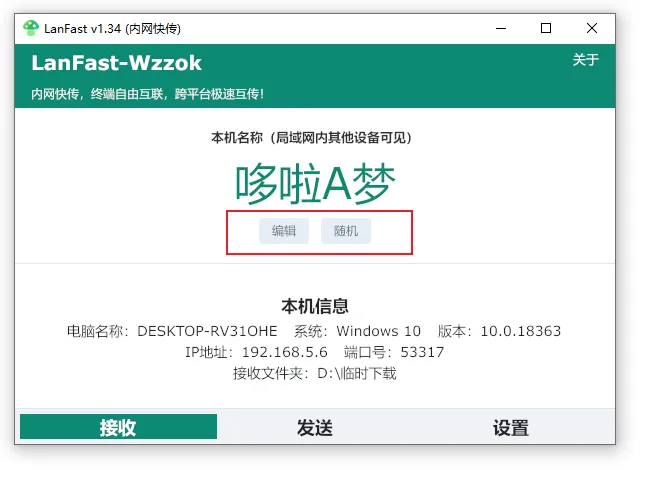Click the version value 10.0.18363

(x=521, y=331)
